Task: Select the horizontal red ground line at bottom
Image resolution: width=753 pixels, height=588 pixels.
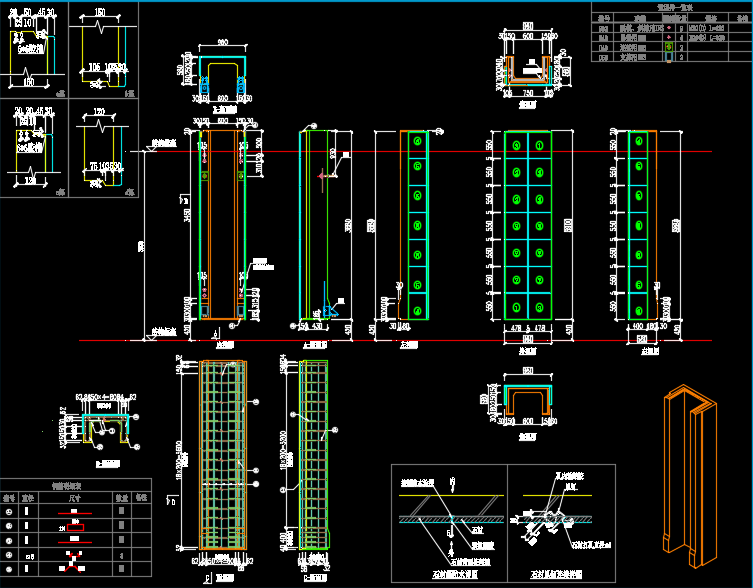Action: coord(400,342)
